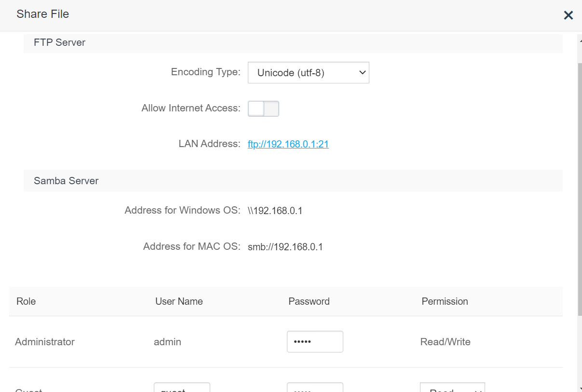582x392 pixels.
Task: Open the Encoding Type dropdown
Action: coord(308,73)
